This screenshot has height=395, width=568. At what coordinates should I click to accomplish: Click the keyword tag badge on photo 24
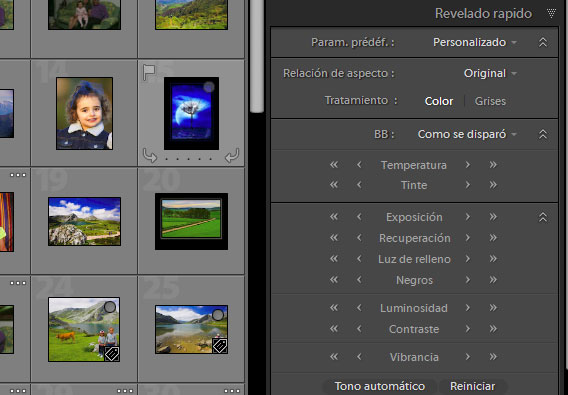(x=112, y=353)
